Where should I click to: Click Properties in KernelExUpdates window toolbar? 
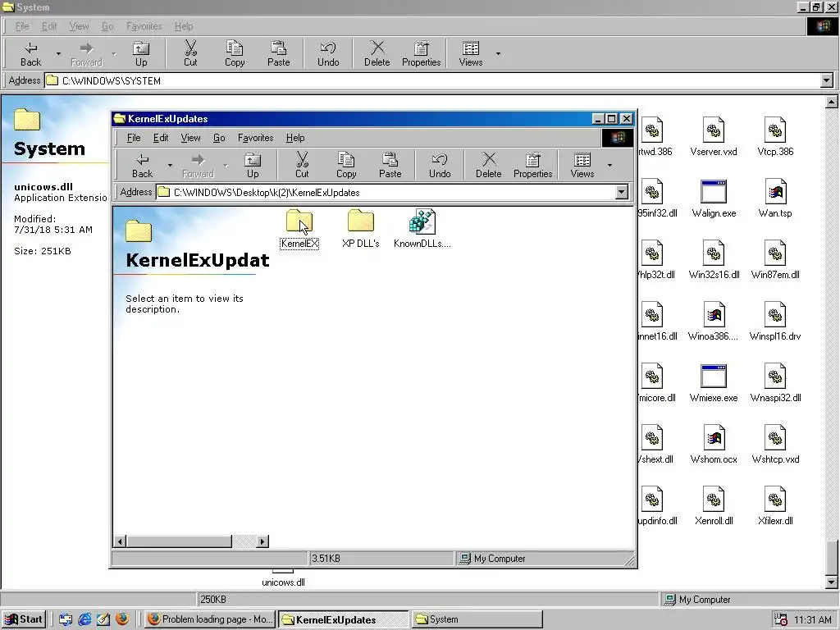532,166
